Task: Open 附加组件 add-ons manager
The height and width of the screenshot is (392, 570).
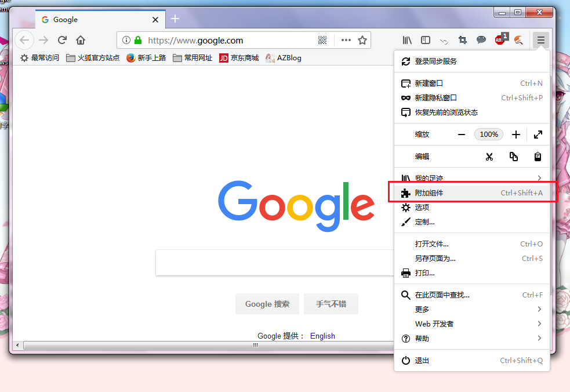Action: click(472, 193)
